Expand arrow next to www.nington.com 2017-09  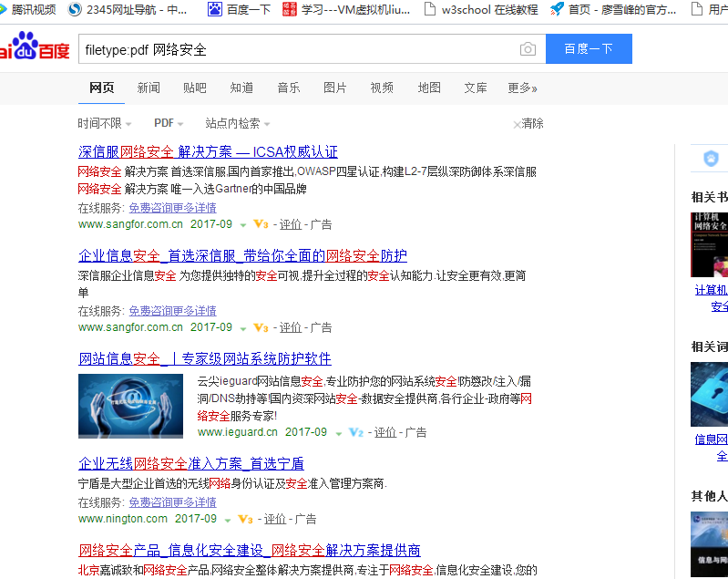pos(228,521)
